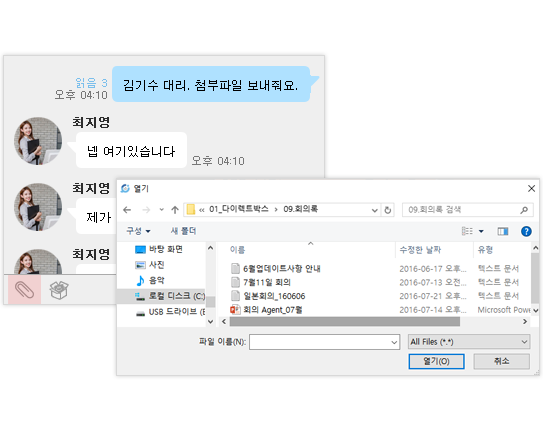
Task: Go up one folder level arrow
Action: coord(175,210)
